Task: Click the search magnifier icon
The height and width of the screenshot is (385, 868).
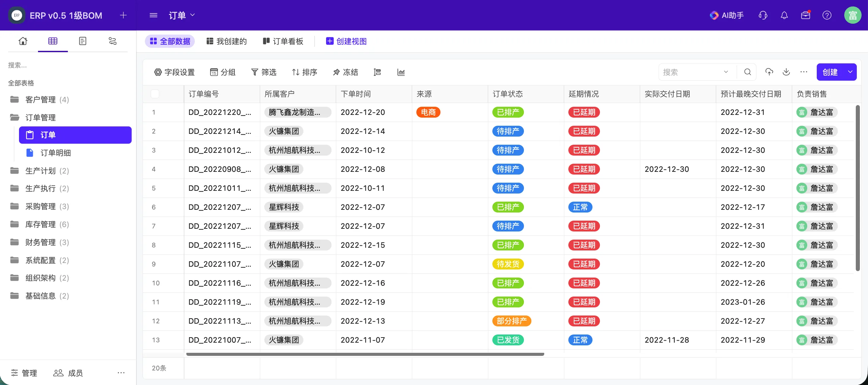Action: click(x=748, y=72)
